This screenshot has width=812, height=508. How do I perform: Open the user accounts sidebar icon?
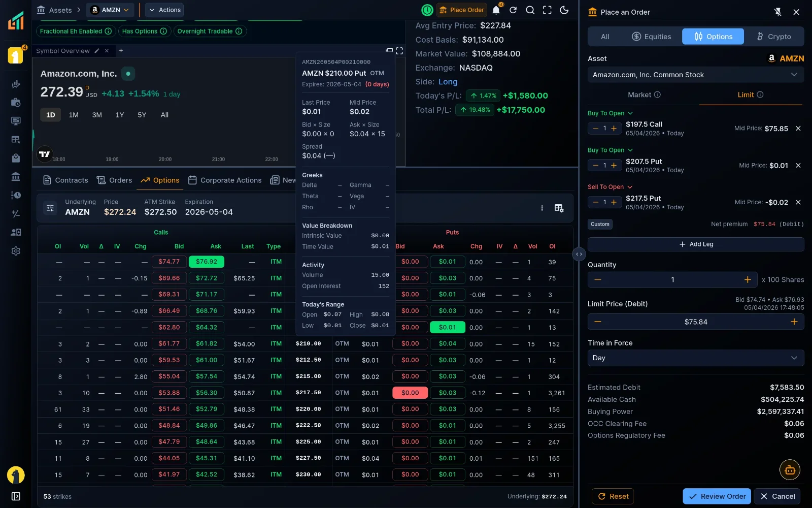pyautogui.click(x=16, y=232)
